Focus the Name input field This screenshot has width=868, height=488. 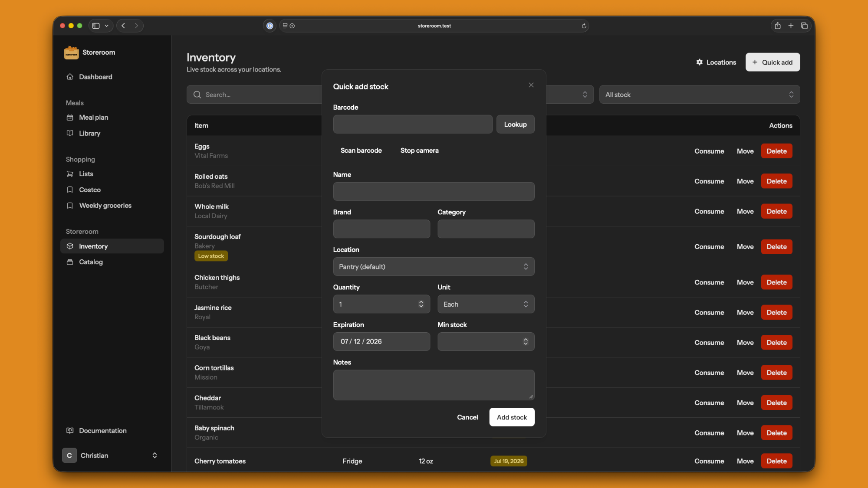coord(434,191)
